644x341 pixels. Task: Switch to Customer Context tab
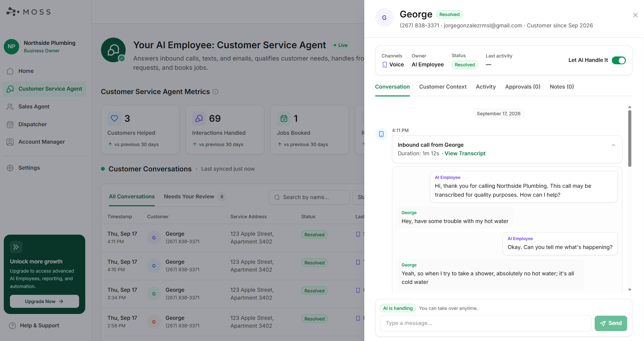(x=443, y=87)
